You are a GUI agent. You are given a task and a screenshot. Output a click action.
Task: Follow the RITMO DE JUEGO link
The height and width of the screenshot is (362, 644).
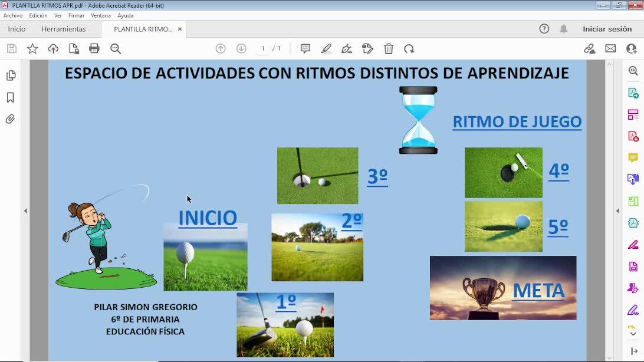tap(517, 122)
